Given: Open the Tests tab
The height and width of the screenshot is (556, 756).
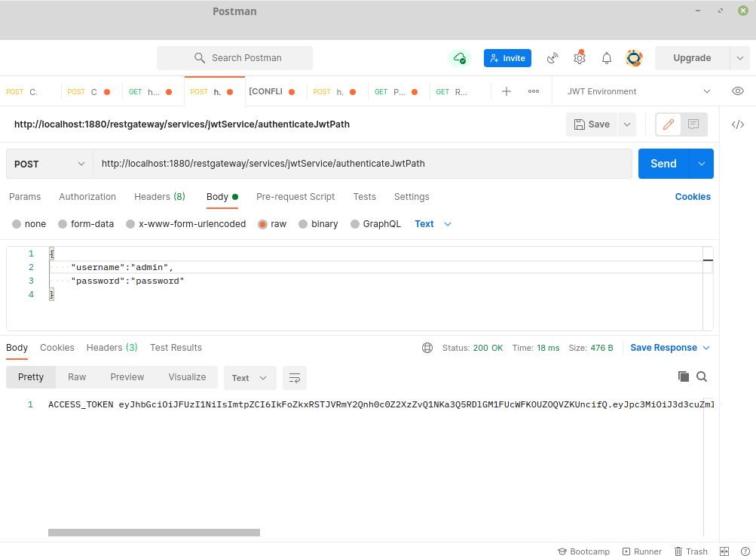Looking at the screenshot, I should pos(365,197).
